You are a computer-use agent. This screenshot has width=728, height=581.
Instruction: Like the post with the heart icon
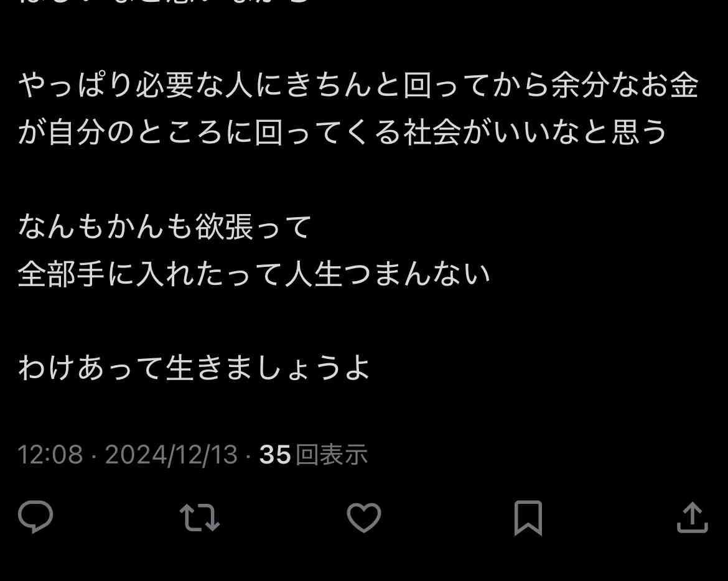[x=364, y=518]
